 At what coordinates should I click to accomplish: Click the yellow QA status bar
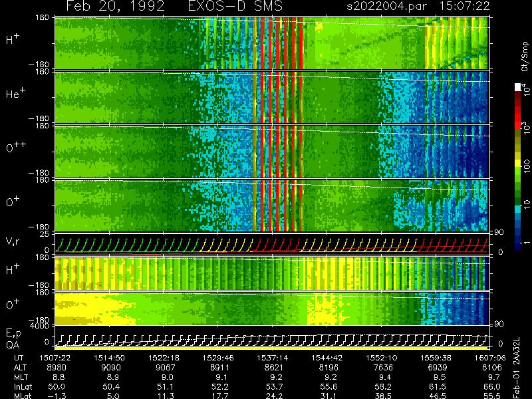click(271, 348)
